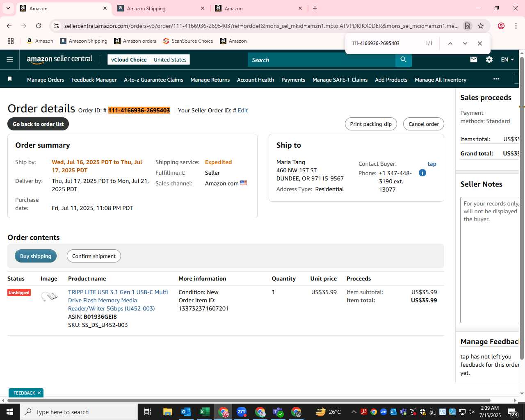The height and width of the screenshot is (420, 525).
Task: Click the bookmark flag icon in nav bar
Action: click(10, 79)
